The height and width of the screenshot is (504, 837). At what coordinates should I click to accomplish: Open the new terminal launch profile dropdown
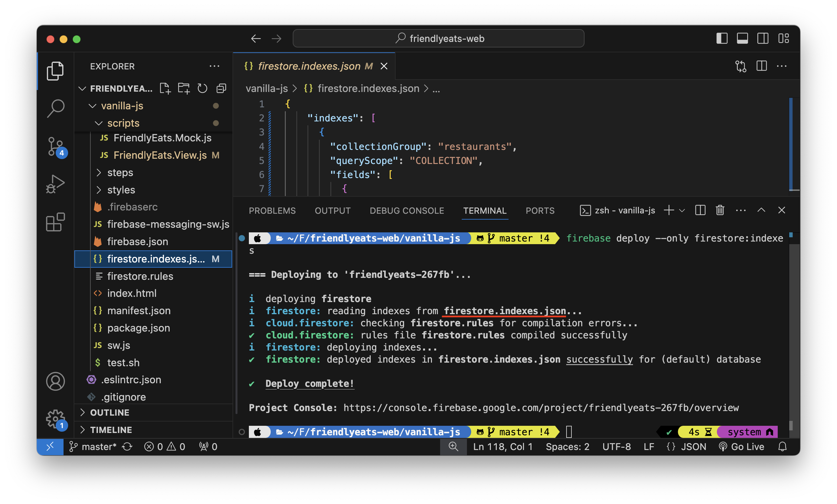682,210
